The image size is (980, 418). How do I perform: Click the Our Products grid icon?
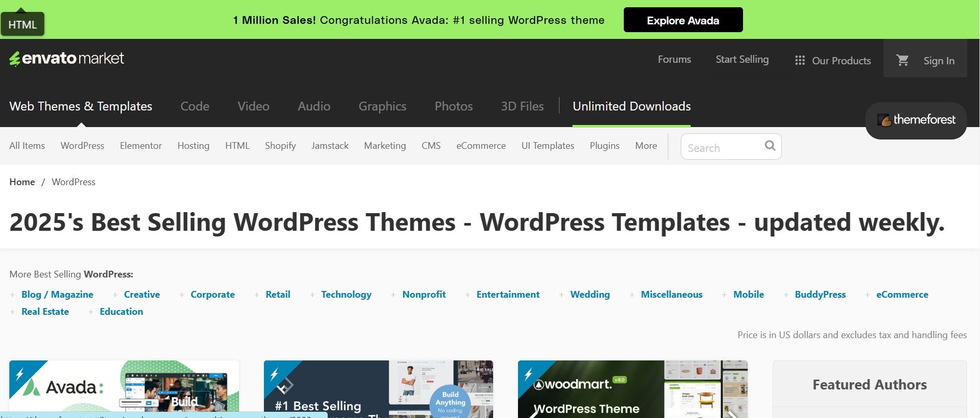[x=800, y=61]
